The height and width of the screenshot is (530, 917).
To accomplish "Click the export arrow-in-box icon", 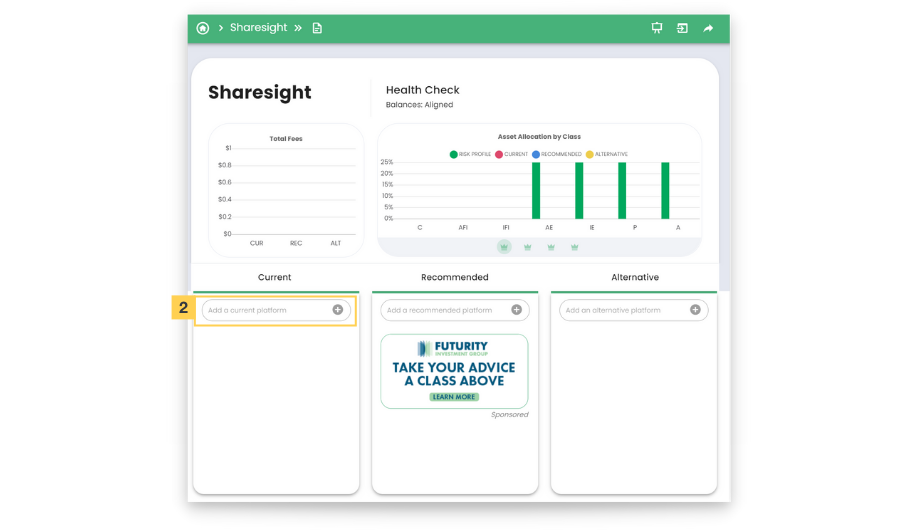I will tap(682, 28).
